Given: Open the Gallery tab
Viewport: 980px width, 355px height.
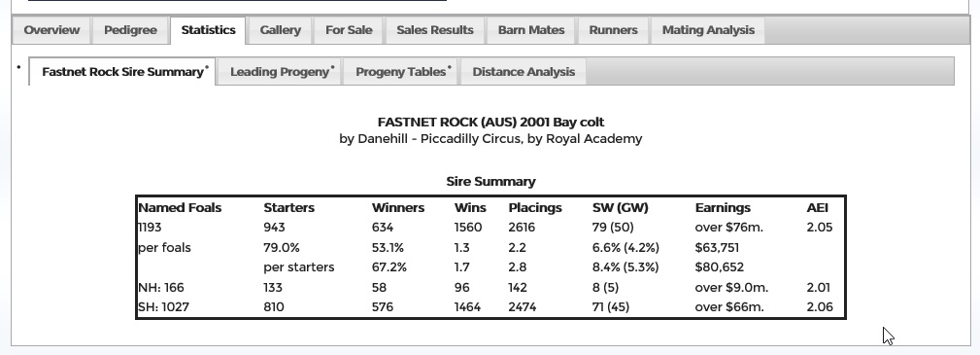Looking at the screenshot, I should [x=280, y=30].
